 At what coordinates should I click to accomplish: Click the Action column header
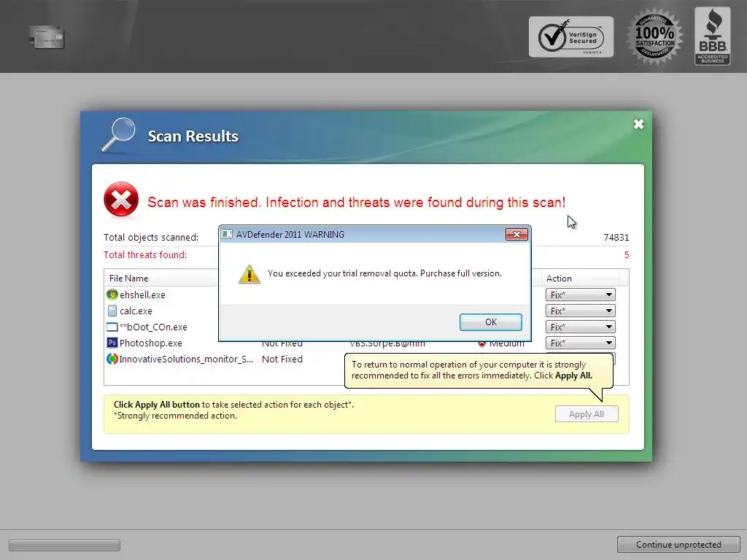pos(580,278)
